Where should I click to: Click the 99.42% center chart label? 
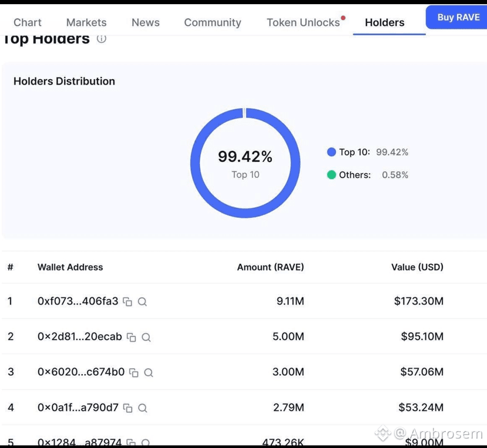(245, 156)
